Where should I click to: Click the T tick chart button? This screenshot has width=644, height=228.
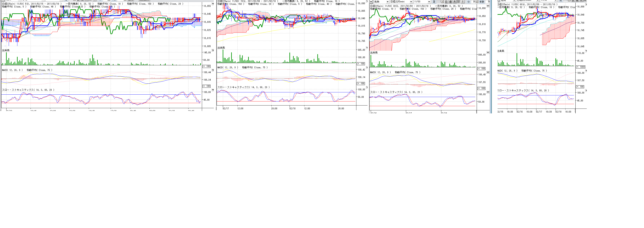(x=463, y=2)
